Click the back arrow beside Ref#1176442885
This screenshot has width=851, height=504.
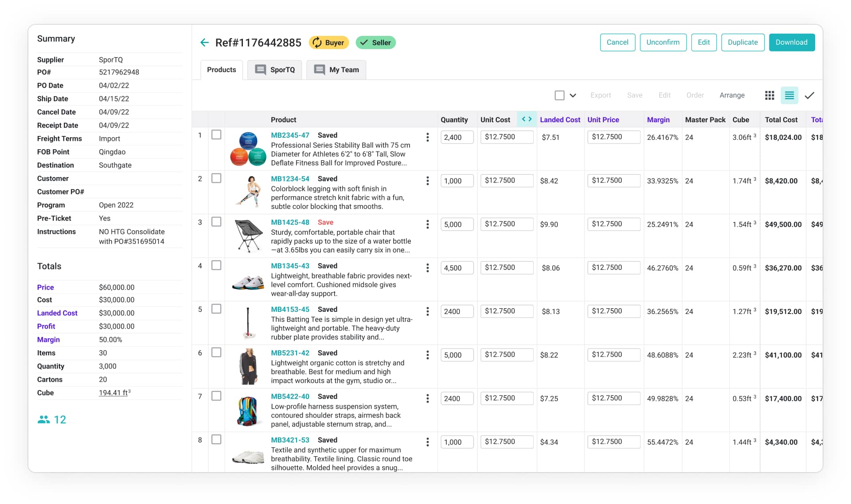click(204, 43)
